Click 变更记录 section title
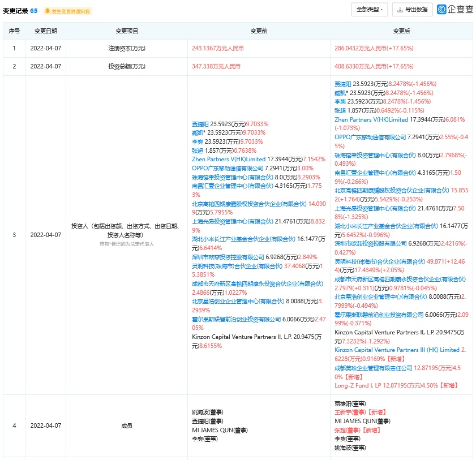Image resolution: width=476 pixels, height=460 pixels. tap(16, 11)
